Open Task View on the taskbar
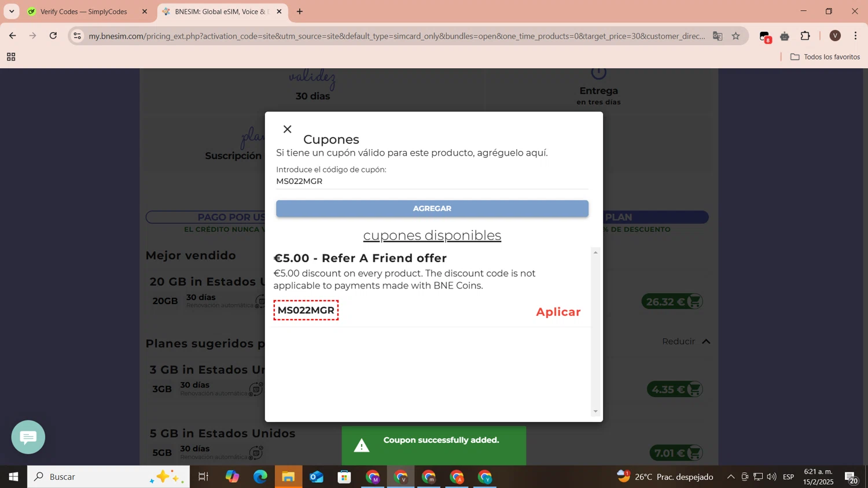868x488 pixels. point(204,477)
